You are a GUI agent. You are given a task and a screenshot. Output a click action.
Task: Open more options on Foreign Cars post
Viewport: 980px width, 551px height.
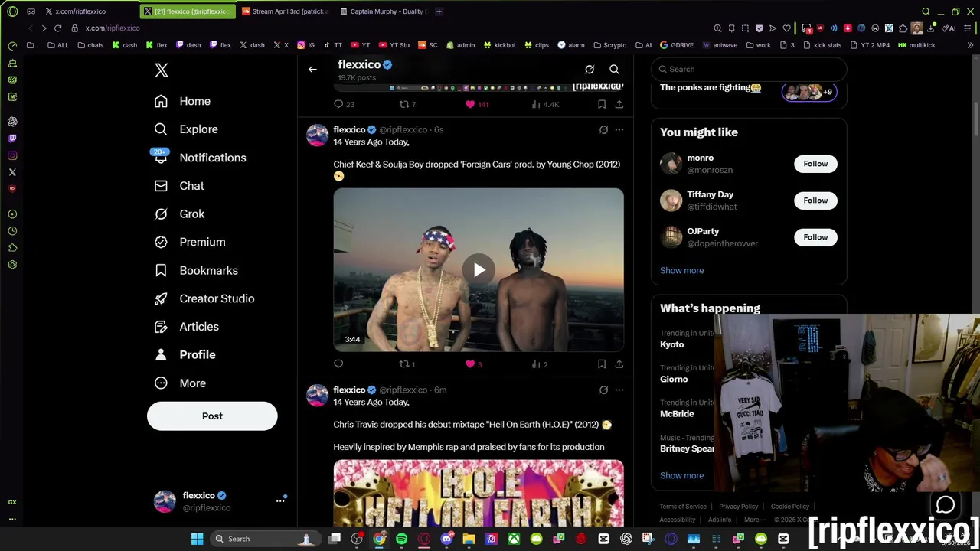tap(619, 130)
